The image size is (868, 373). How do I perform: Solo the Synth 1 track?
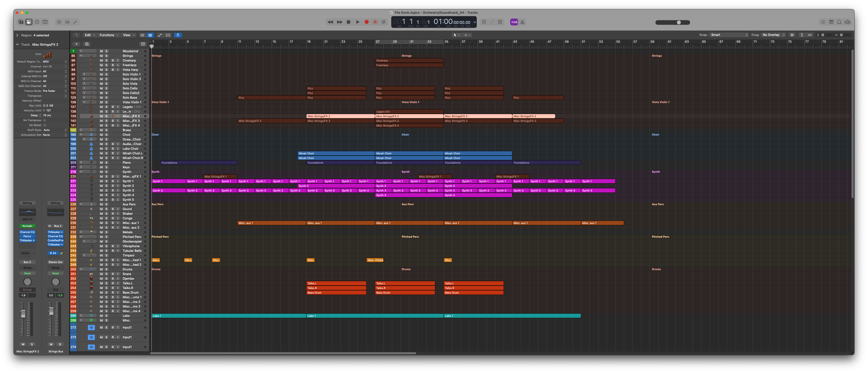tap(107, 181)
